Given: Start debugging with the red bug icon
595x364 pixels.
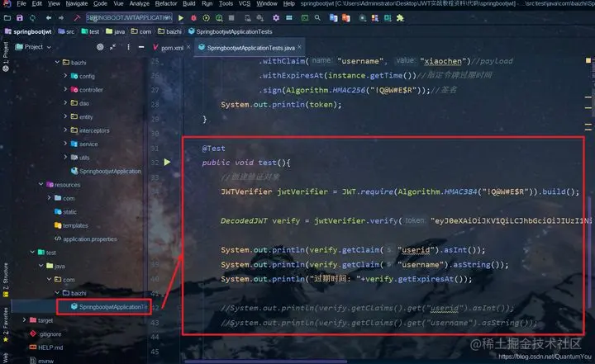Looking at the screenshot, I should click(193, 18).
